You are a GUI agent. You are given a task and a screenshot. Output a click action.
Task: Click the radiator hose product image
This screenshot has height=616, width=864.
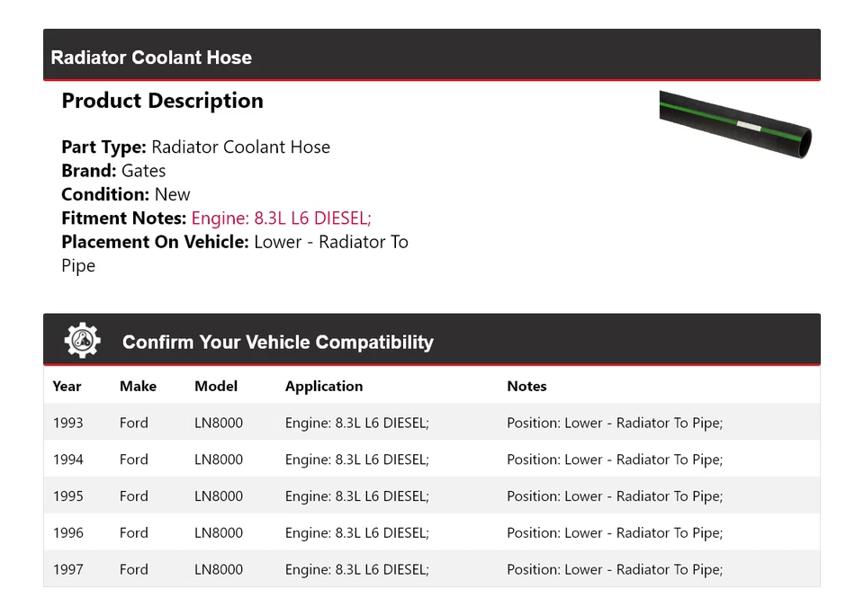pyautogui.click(x=735, y=124)
